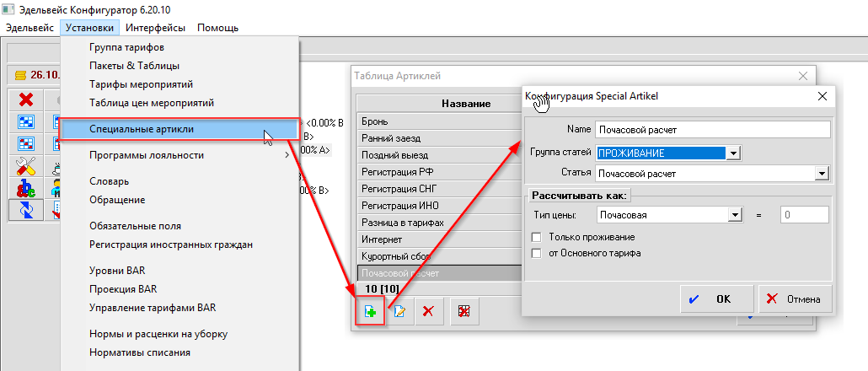Click the green plus add article icon

point(370,311)
